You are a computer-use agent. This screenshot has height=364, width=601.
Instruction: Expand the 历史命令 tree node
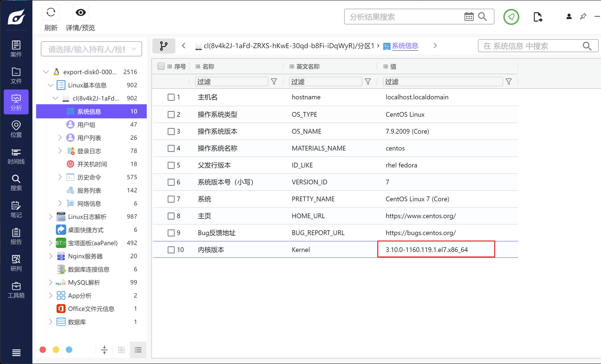pyautogui.click(x=60, y=177)
